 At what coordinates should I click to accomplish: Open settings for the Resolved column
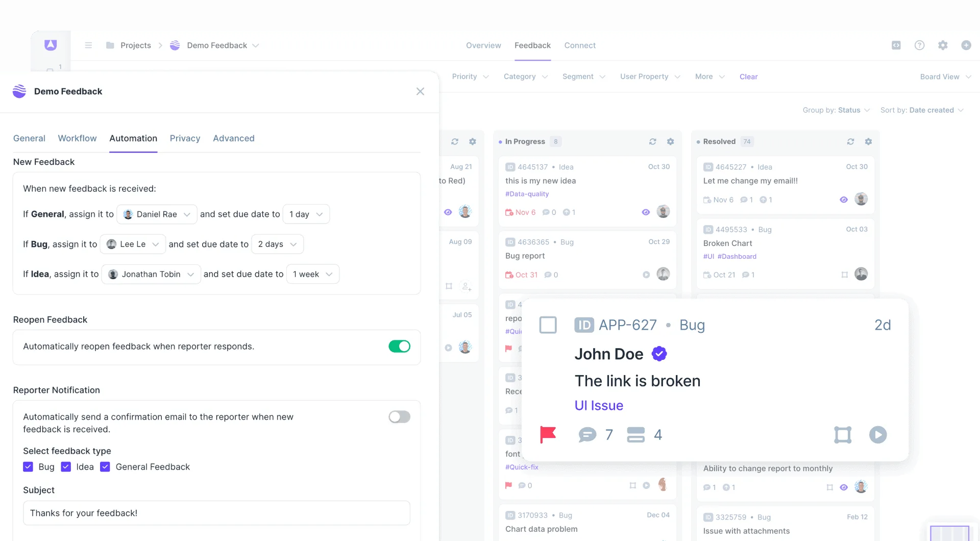(x=869, y=141)
